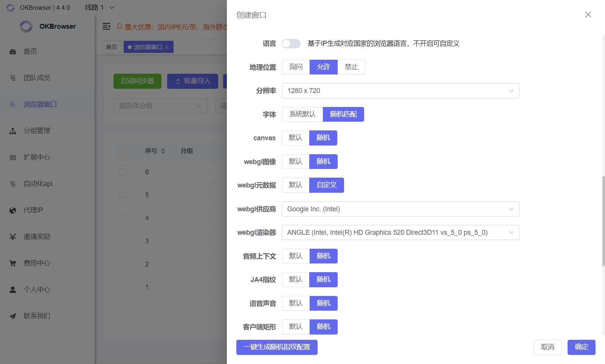Screen dimensions: 605x364
Task: Click 一键生成随机指纹配置 button
Action: 277,347
